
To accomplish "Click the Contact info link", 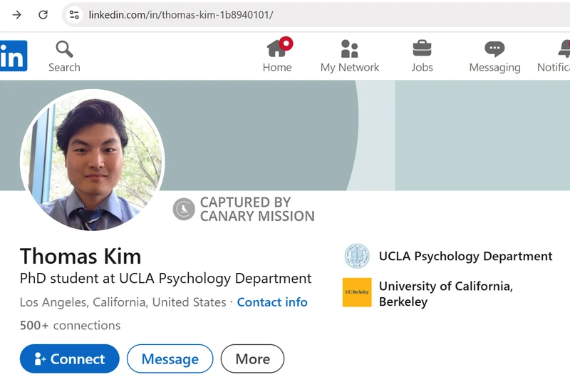I will coord(272,302).
